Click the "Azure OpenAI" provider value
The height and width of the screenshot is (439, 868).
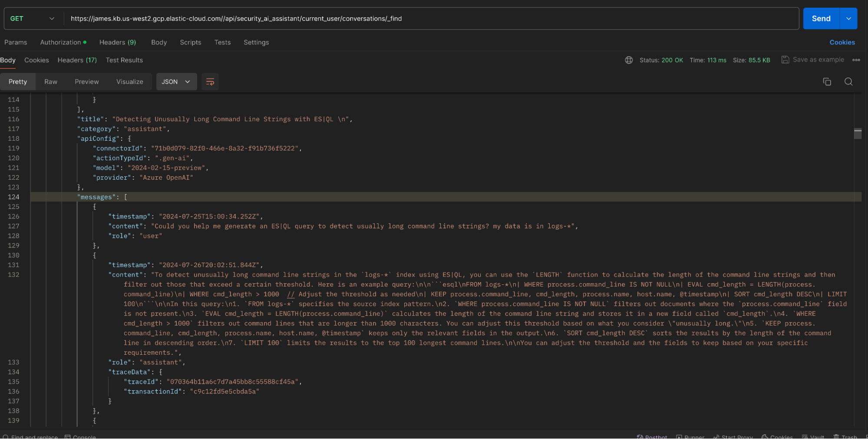tap(166, 178)
